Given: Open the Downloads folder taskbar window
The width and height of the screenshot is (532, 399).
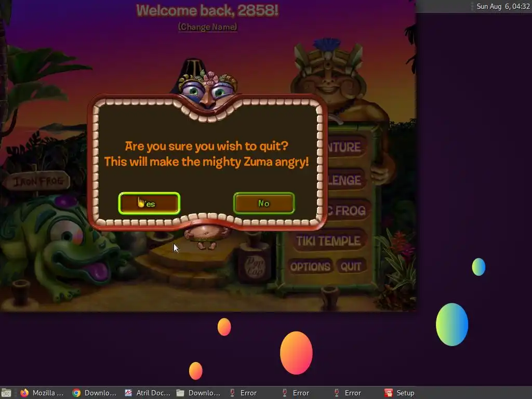Looking at the screenshot, I should point(199,393).
